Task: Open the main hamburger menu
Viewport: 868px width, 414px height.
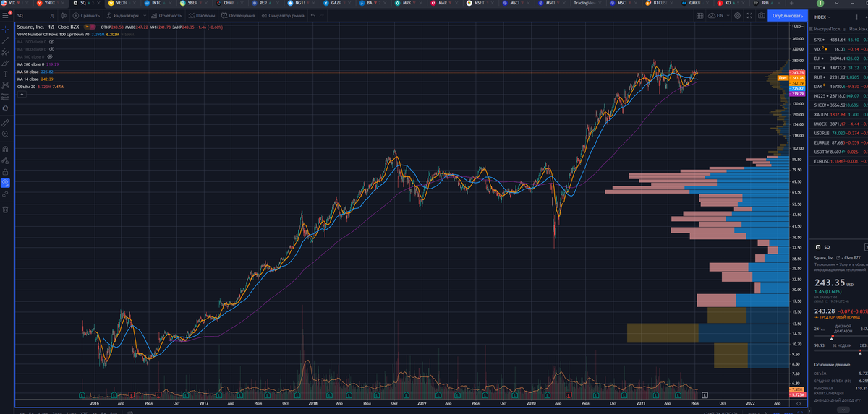Action: click(5, 15)
